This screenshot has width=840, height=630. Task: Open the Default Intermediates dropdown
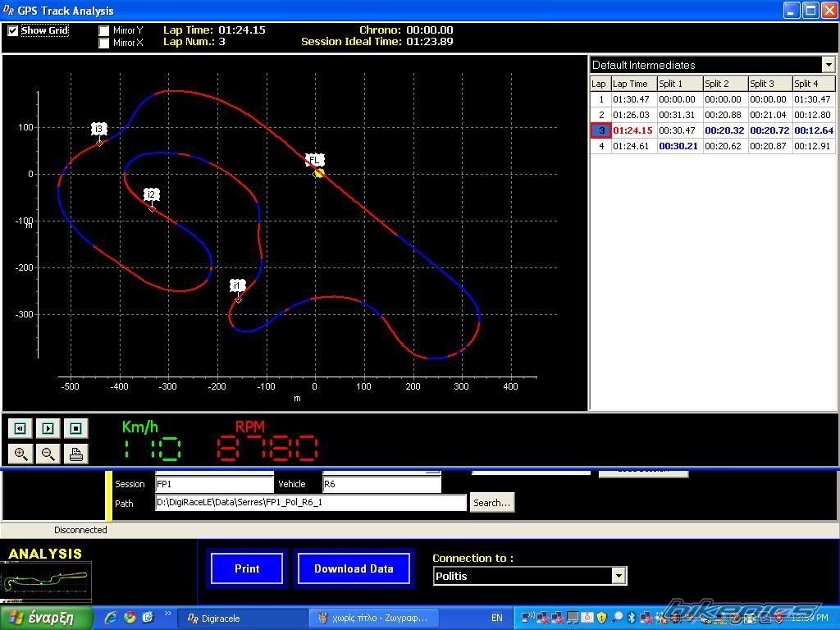(x=828, y=65)
